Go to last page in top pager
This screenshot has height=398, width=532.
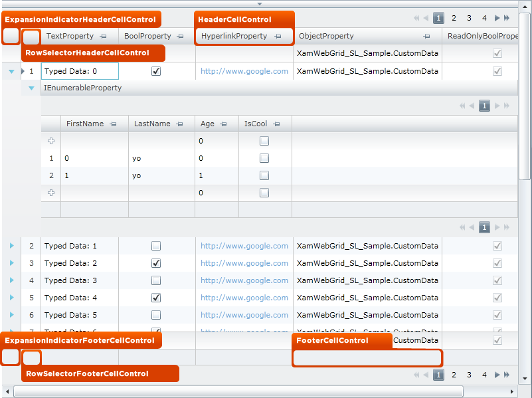tap(507, 19)
